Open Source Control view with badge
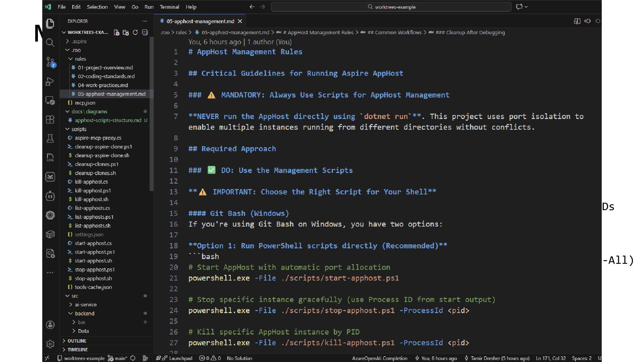This screenshot has height=362, width=644. (50, 62)
